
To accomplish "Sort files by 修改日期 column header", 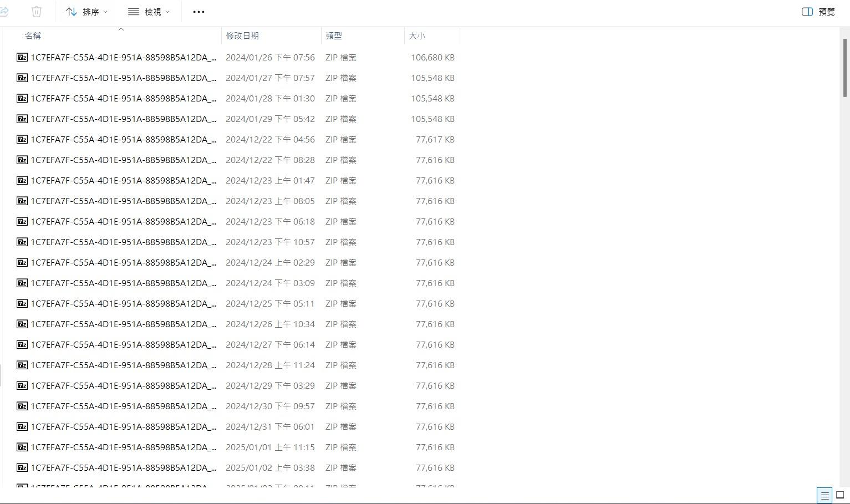I will (x=242, y=35).
